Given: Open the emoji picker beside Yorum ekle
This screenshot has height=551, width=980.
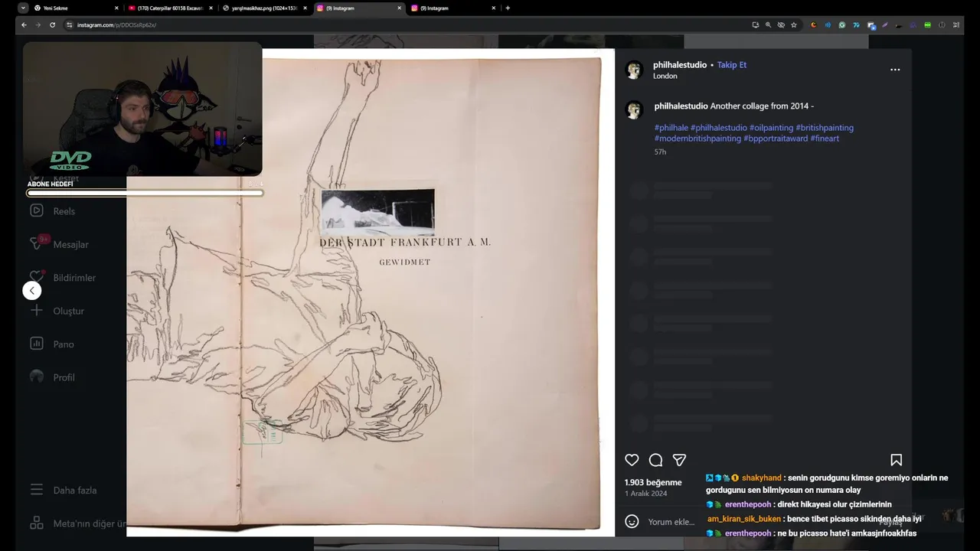Looking at the screenshot, I should click(x=632, y=521).
